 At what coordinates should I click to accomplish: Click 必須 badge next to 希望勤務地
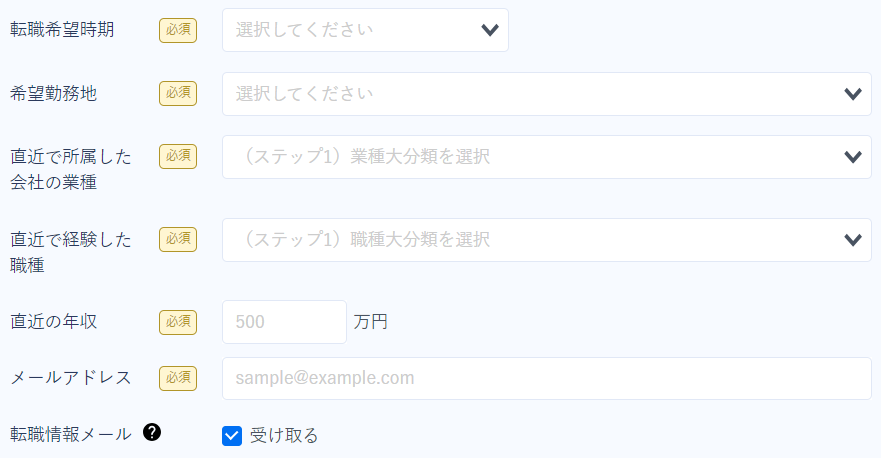tap(178, 93)
